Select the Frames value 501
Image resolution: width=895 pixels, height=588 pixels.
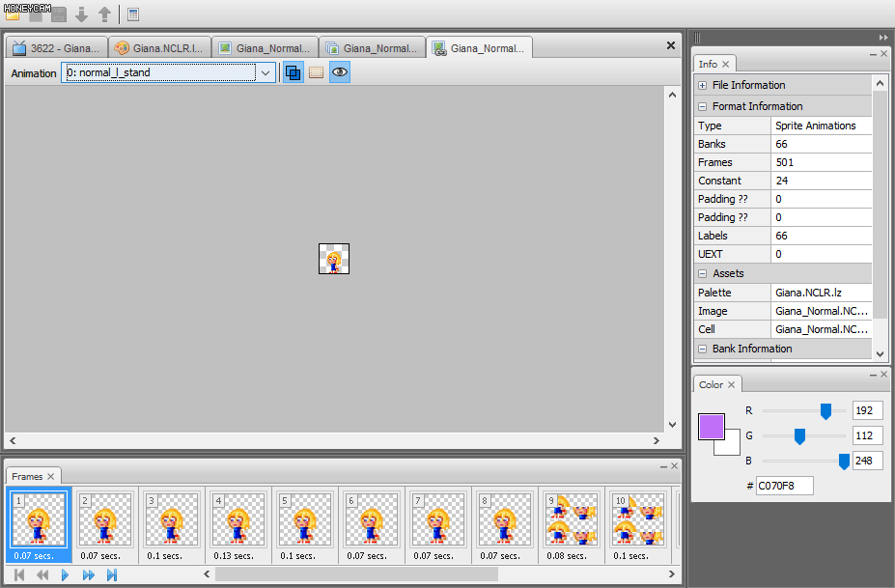pos(822,162)
